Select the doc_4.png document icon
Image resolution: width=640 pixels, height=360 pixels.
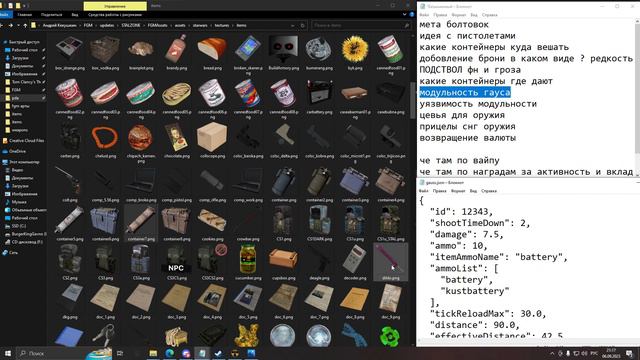coord(212,299)
